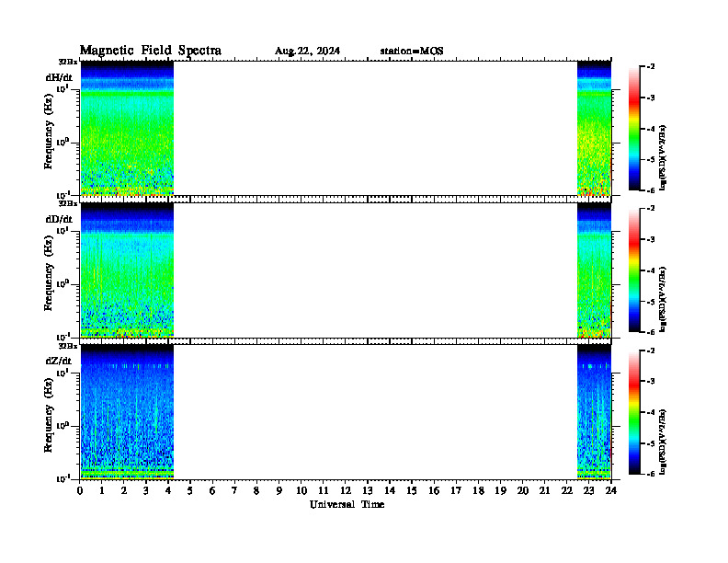Click the '32Hz' label on dH/dt panel
The height and width of the screenshot is (563, 728).
tap(68, 62)
